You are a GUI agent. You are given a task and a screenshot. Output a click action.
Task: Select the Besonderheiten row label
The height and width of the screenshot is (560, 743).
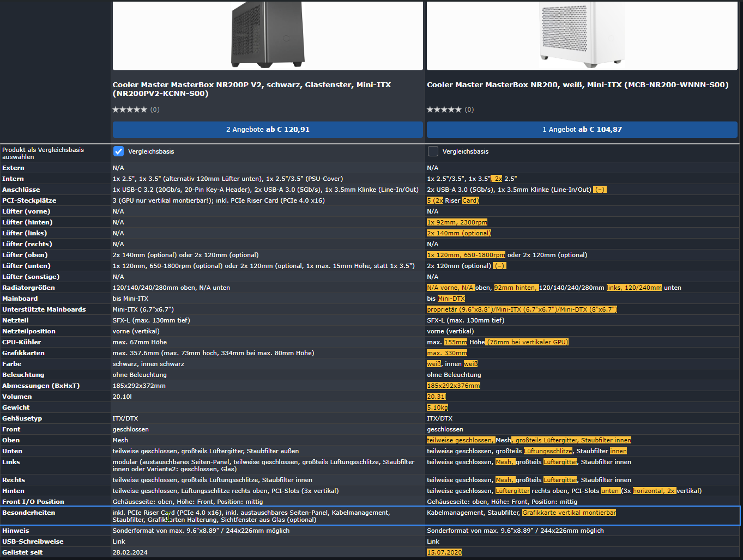point(29,513)
